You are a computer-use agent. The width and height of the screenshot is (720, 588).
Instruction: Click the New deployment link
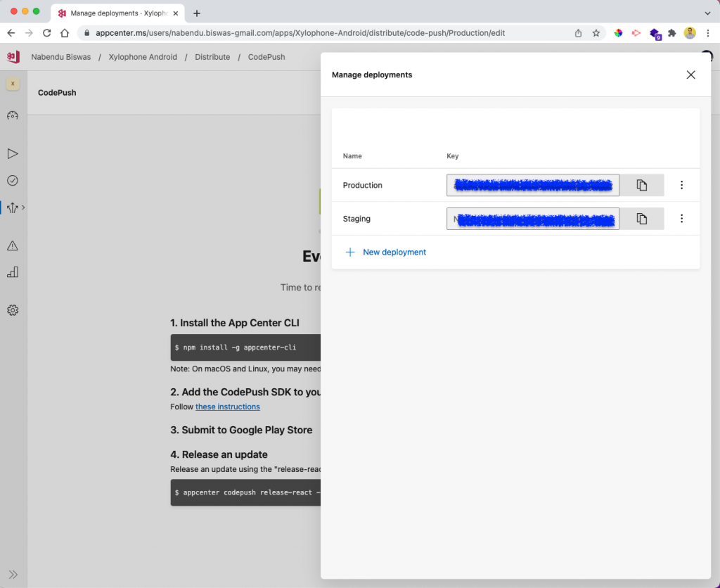click(386, 253)
